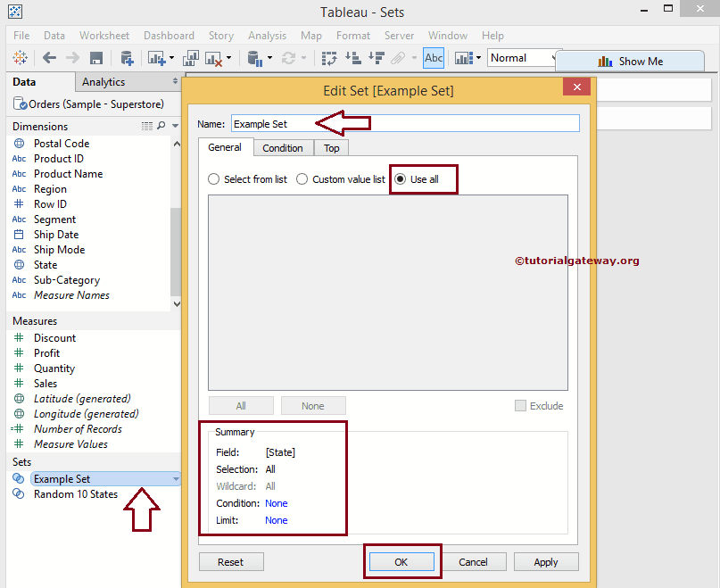
Task: Select the Use all radio button
Action: pyautogui.click(x=401, y=178)
